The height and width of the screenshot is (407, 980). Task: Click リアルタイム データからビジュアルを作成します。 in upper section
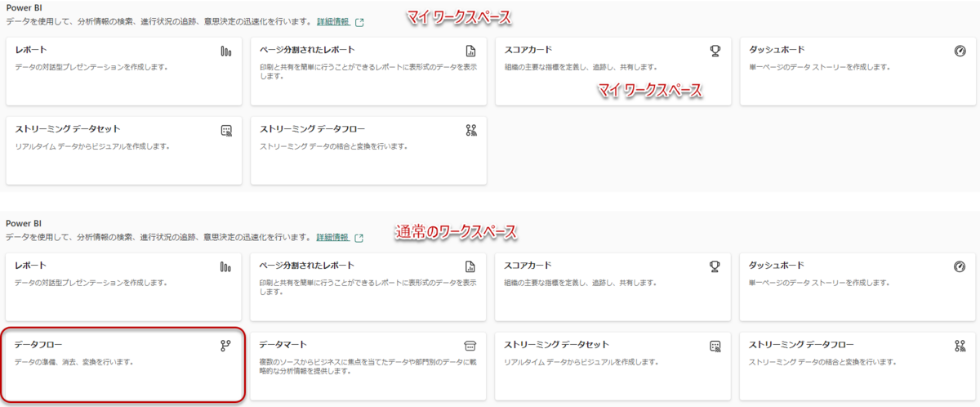point(92,146)
